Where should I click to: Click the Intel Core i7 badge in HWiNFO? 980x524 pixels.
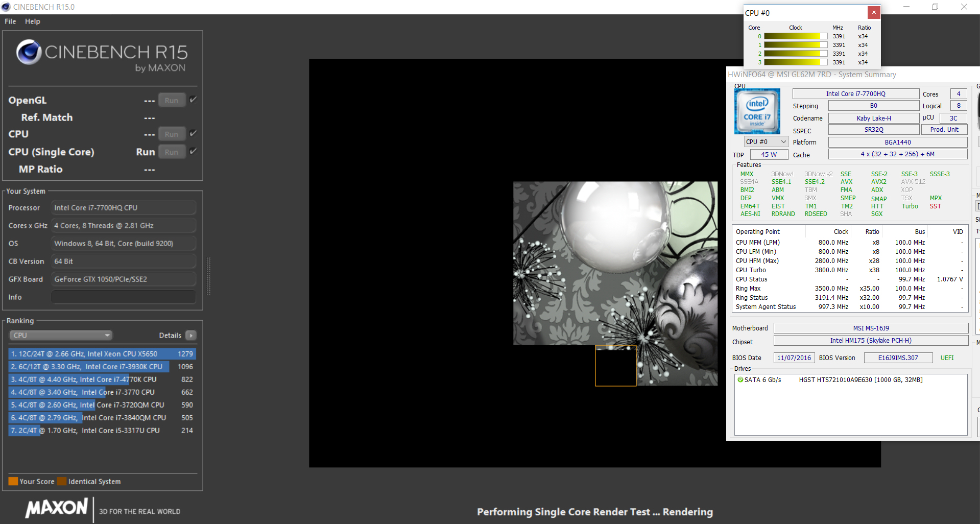[757, 111]
